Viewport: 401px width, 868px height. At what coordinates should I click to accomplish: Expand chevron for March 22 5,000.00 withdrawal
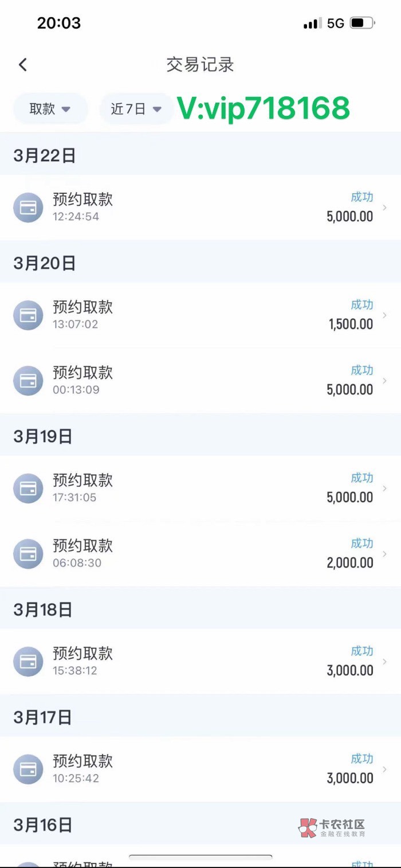[384, 208]
